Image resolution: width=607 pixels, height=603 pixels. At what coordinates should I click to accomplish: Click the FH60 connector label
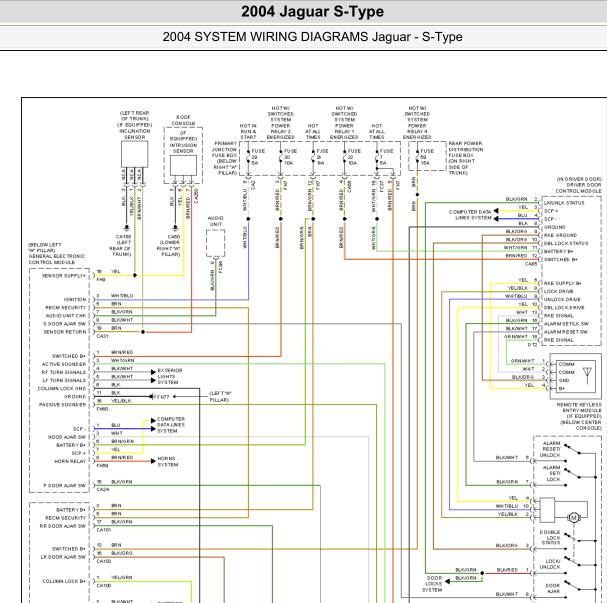coord(102,409)
